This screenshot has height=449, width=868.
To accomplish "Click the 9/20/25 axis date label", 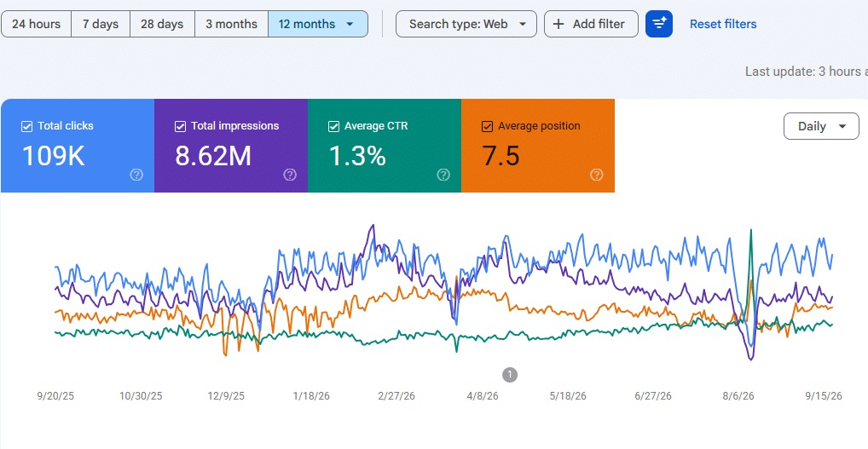I will click(55, 396).
